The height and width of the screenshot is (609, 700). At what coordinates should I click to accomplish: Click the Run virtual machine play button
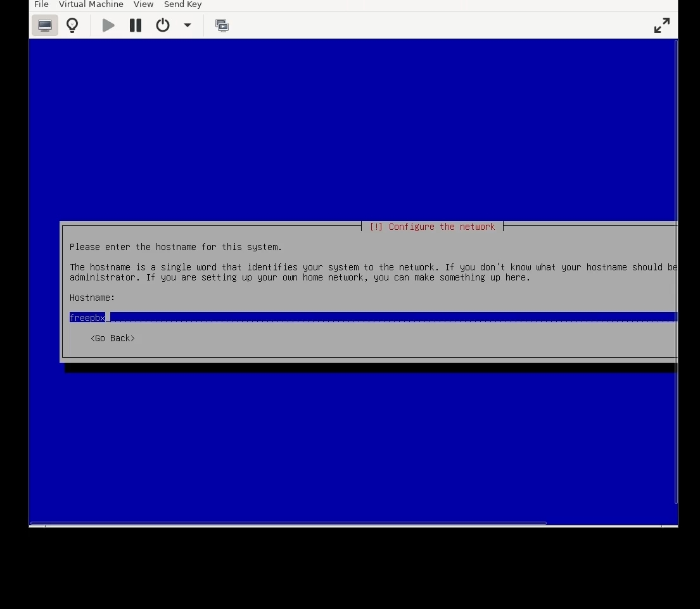point(108,25)
